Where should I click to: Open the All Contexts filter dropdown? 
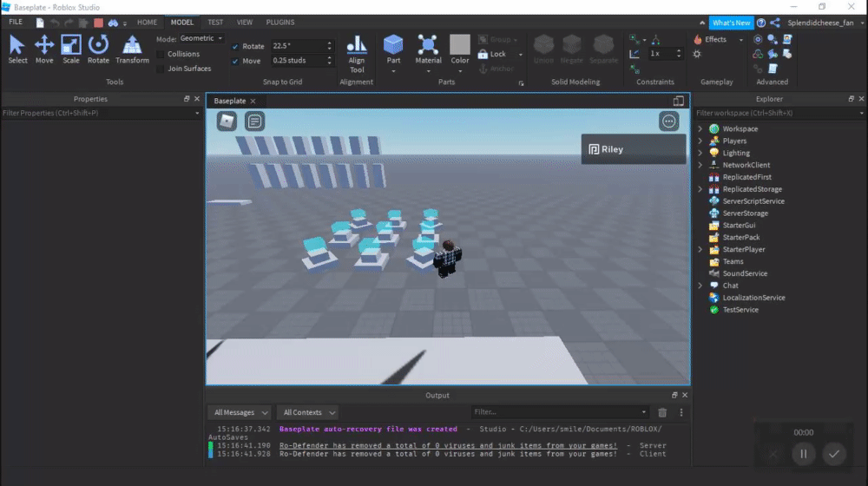tap(308, 412)
